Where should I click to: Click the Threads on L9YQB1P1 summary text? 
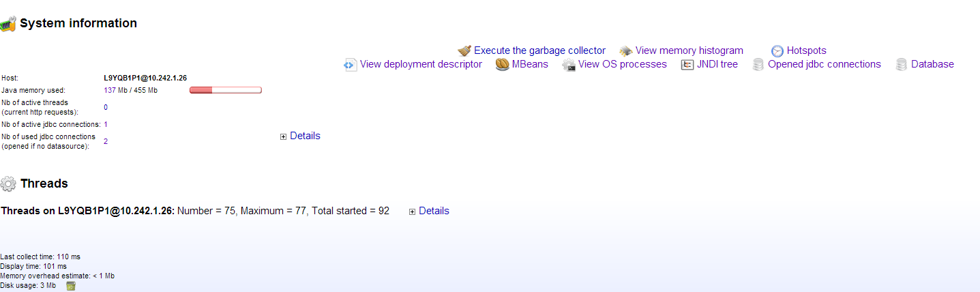(195, 211)
